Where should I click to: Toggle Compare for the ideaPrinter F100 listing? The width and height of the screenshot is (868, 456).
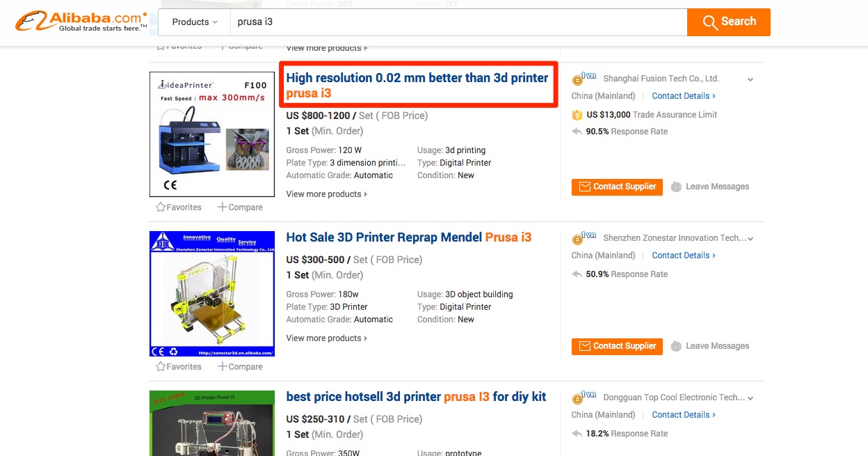coord(240,207)
